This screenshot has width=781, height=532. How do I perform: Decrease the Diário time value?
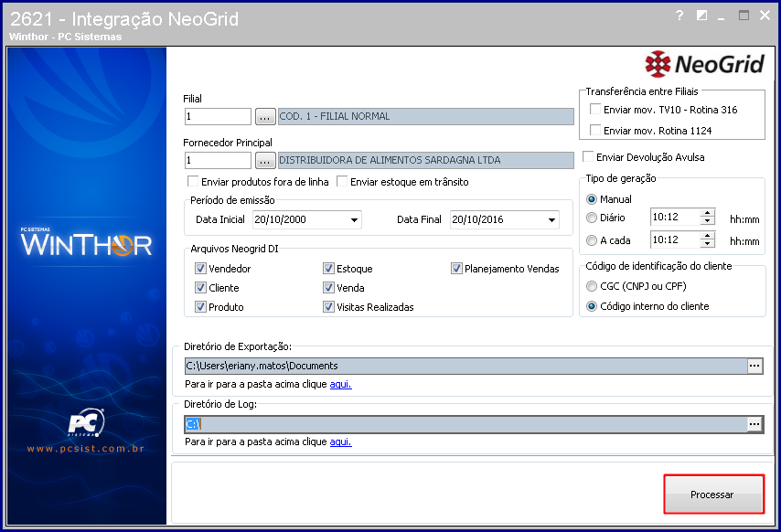click(x=707, y=221)
